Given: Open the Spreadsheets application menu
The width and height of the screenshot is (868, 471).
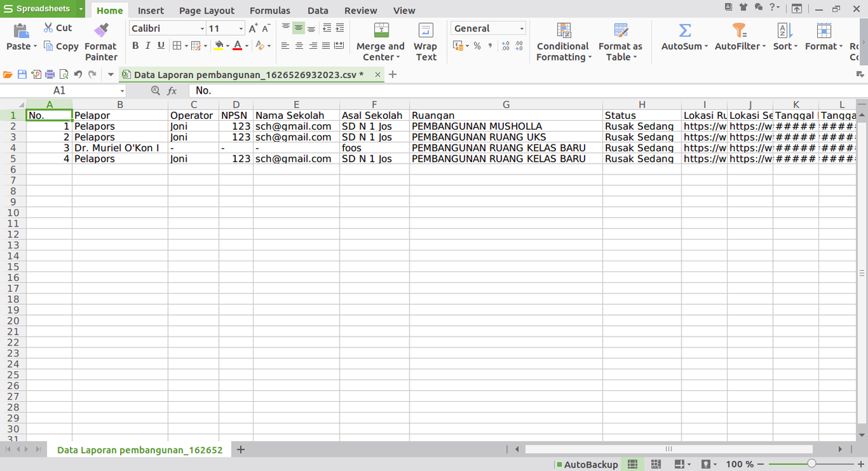Looking at the screenshot, I should (42, 9).
